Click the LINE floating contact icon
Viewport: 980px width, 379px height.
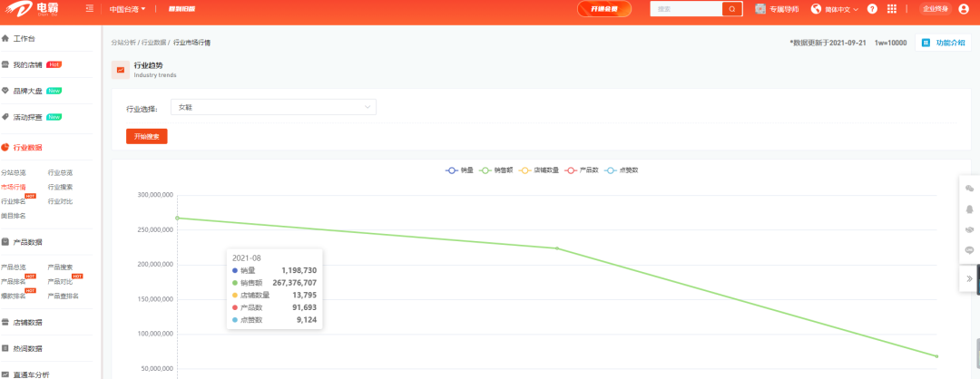tap(969, 250)
